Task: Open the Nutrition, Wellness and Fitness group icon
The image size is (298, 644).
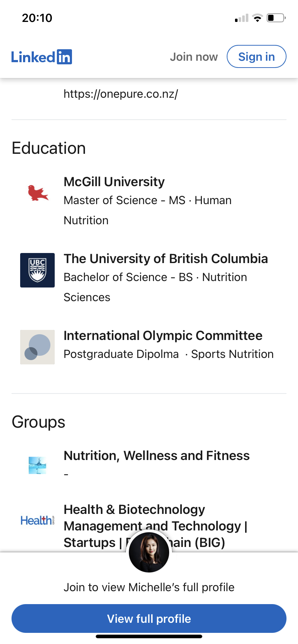Action: click(x=37, y=465)
